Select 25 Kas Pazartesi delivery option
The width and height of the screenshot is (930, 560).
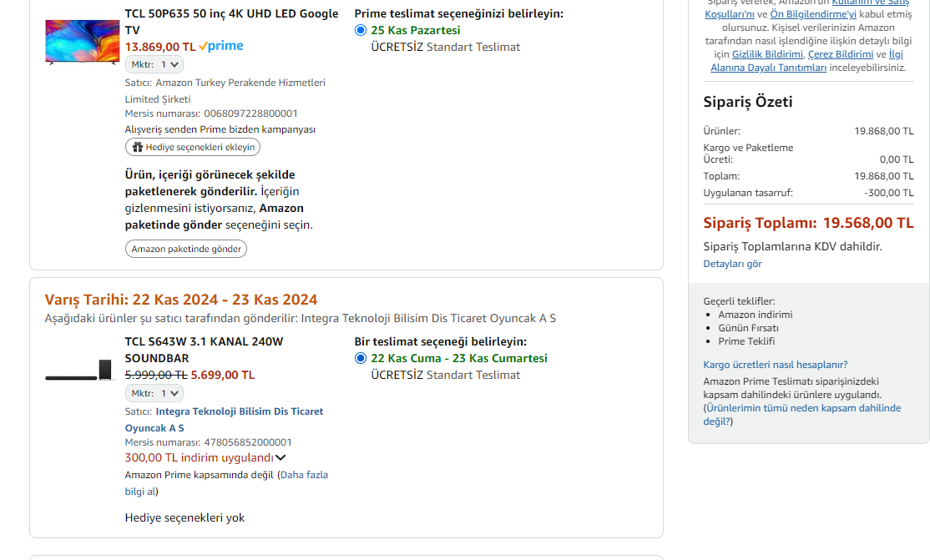tap(361, 30)
